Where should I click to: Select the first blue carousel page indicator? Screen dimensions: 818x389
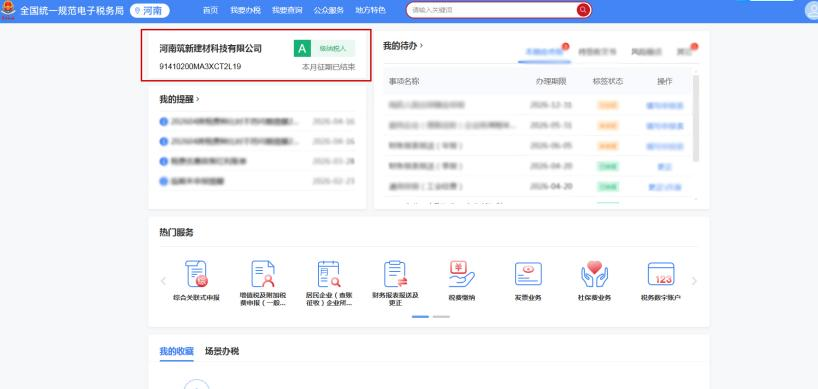click(x=420, y=317)
